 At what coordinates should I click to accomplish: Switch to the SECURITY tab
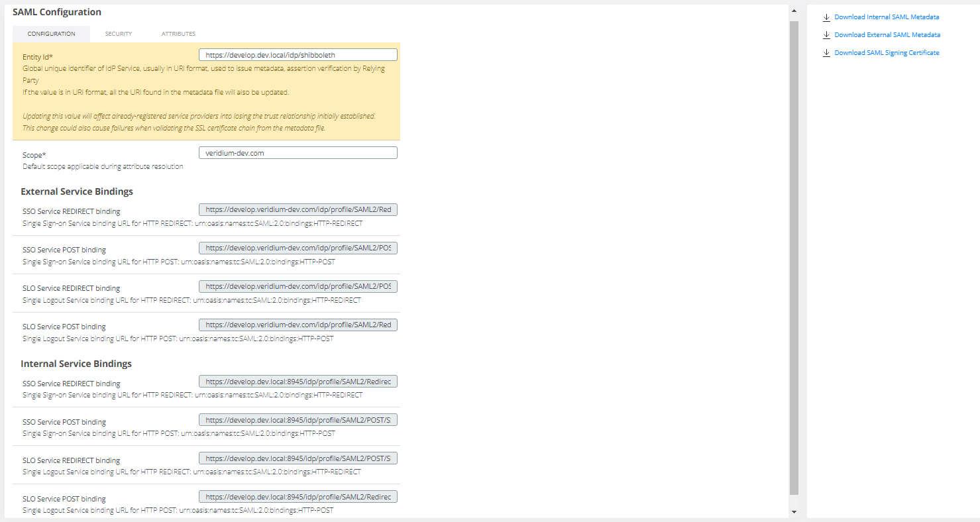click(x=119, y=33)
